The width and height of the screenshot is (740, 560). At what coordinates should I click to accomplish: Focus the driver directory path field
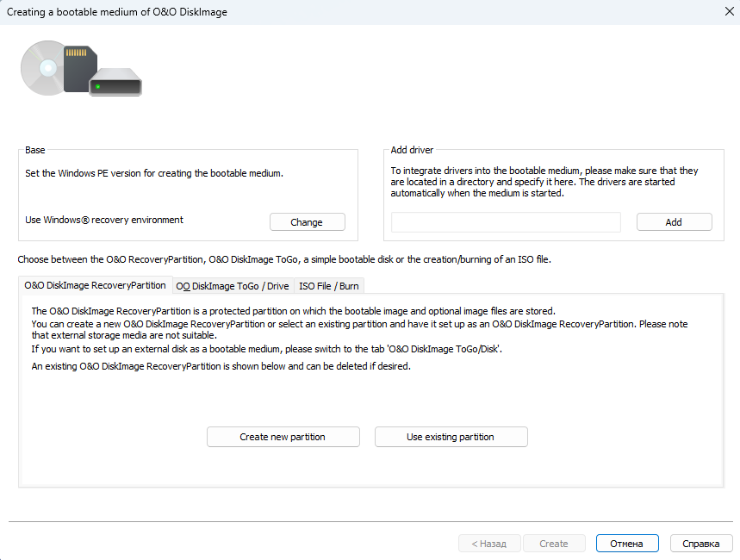point(506,222)
